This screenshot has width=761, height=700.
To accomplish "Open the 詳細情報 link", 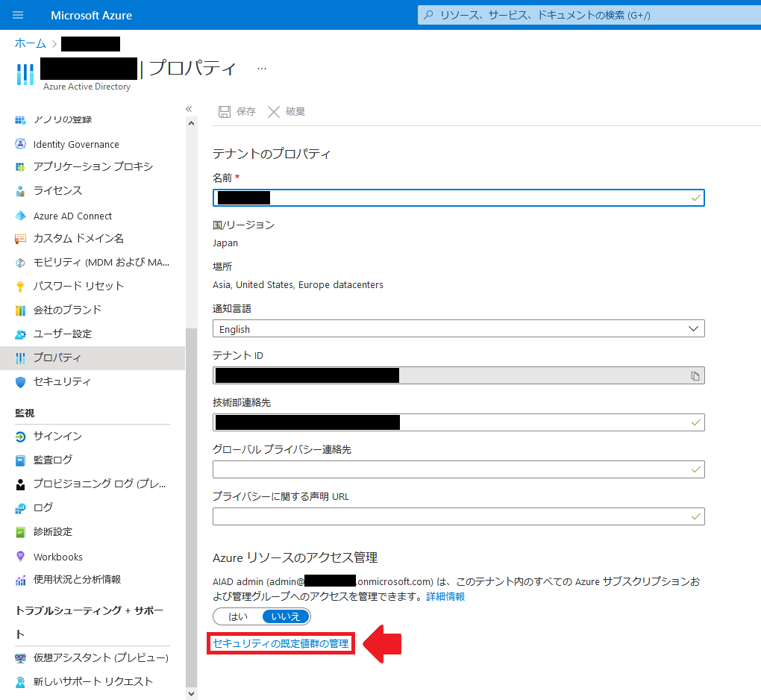I will point(445,596).
